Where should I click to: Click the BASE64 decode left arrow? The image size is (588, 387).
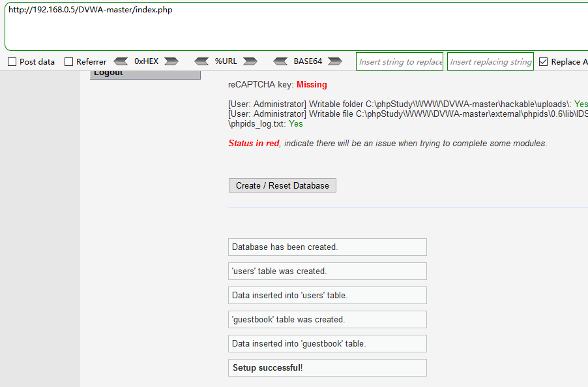280,61
